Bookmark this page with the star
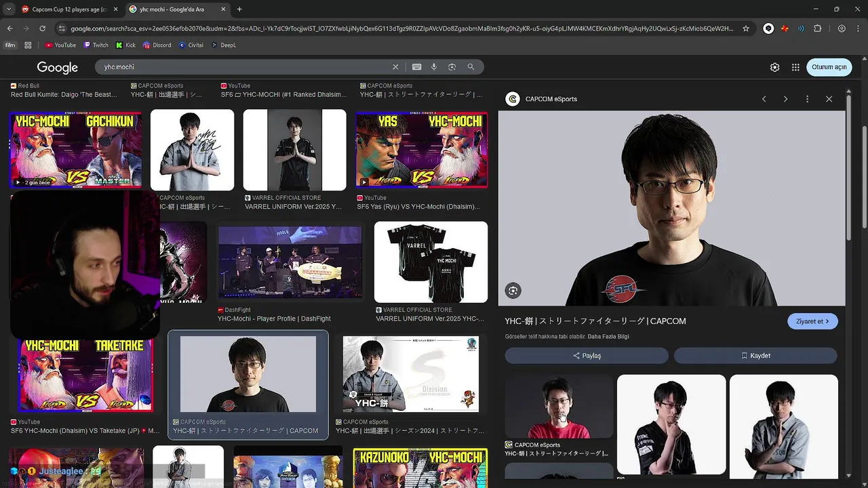This screenshot has width=868, height=488. 746,28
